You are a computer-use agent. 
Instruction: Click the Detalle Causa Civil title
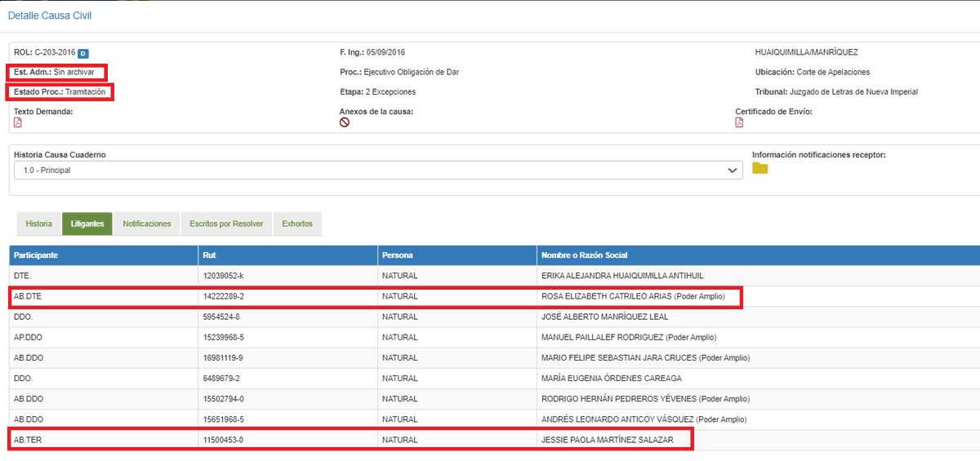pos(51,16)
